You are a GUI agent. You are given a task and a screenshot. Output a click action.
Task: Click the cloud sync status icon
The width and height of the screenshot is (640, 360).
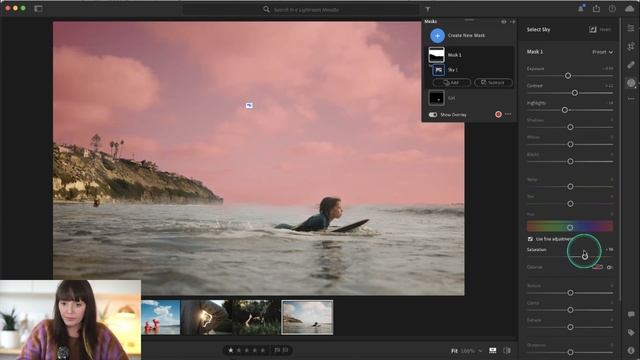(629, 8)
